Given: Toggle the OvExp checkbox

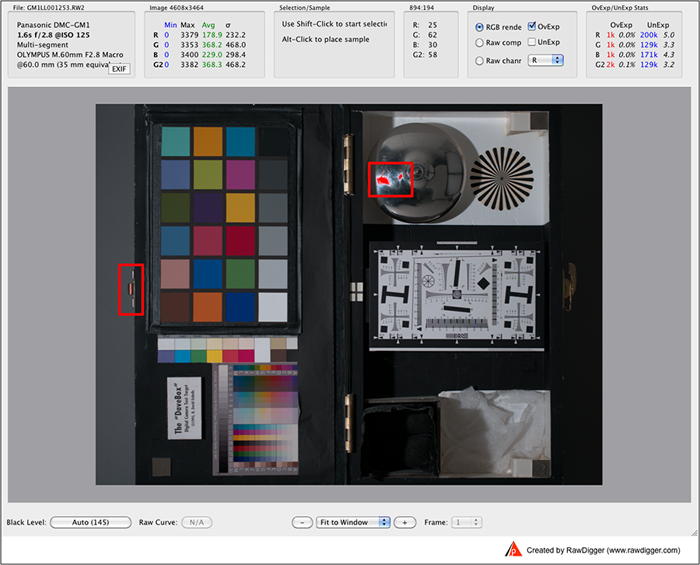Looking at the screenshot, I should click(x=531, y=26).
